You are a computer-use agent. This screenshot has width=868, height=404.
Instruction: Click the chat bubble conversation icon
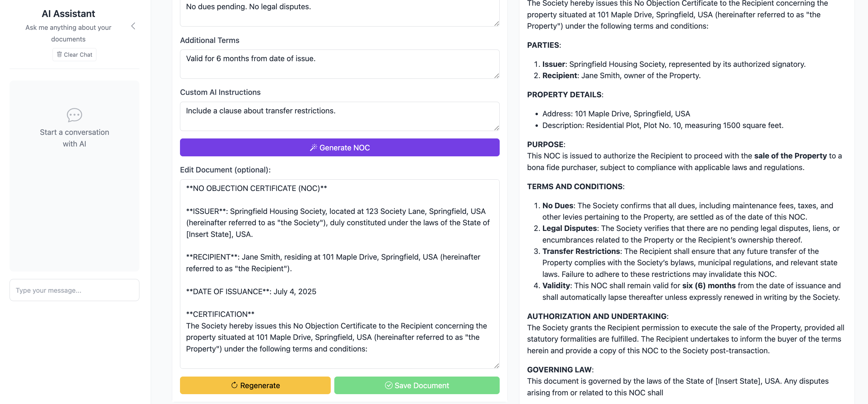click(74, 115)
